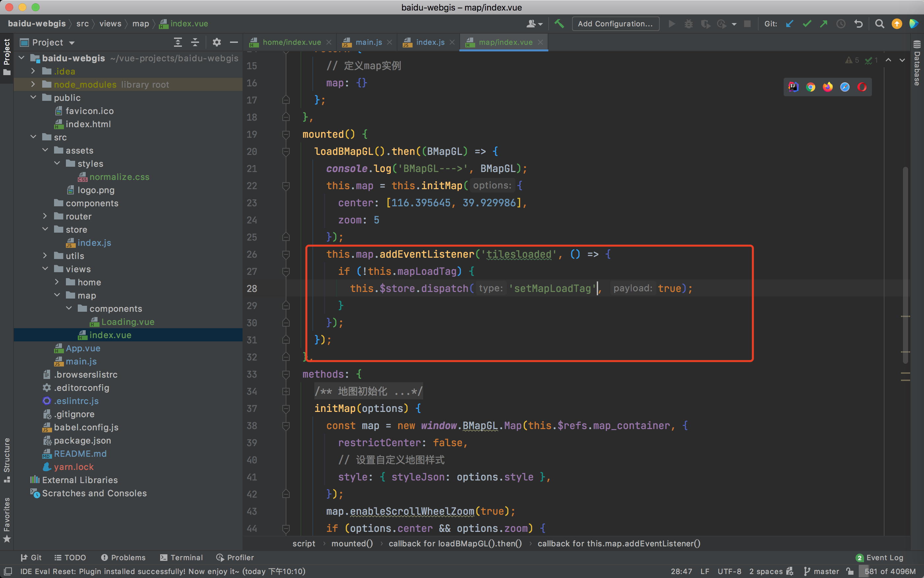Click the UTF-8 encoding widget
The width and height of the screenshot is (924, 578).
click(x=729, y=571)
